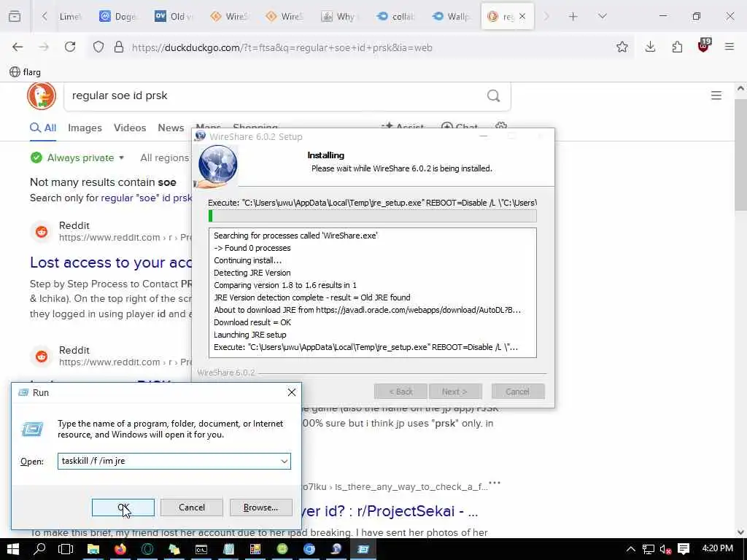The image size is (747, 560).
Task: Open Firefox View icon at tab strip start
Action: click(15, 16)
